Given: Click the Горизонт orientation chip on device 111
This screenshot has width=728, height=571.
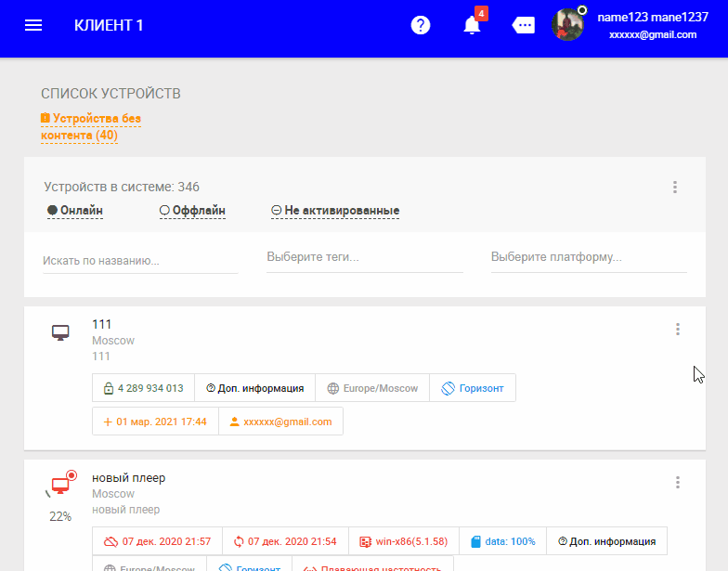Looking at the screenshot, I should 473,388.
